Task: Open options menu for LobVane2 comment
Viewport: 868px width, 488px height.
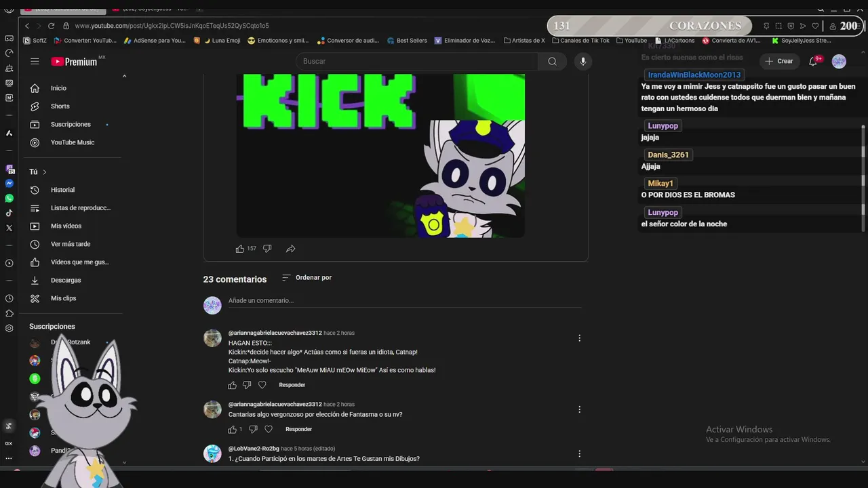Action: [x=579, y=453]
